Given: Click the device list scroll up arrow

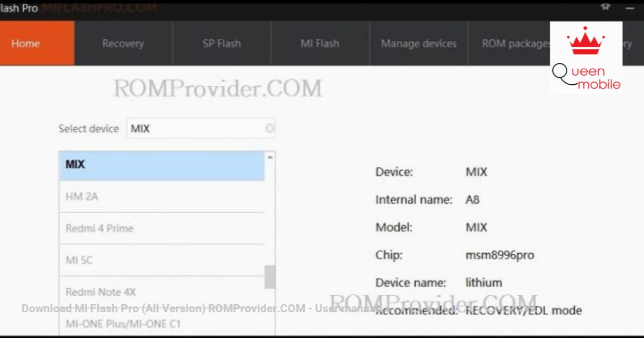Looking at the screenshot, I should (x=270, y=157).
